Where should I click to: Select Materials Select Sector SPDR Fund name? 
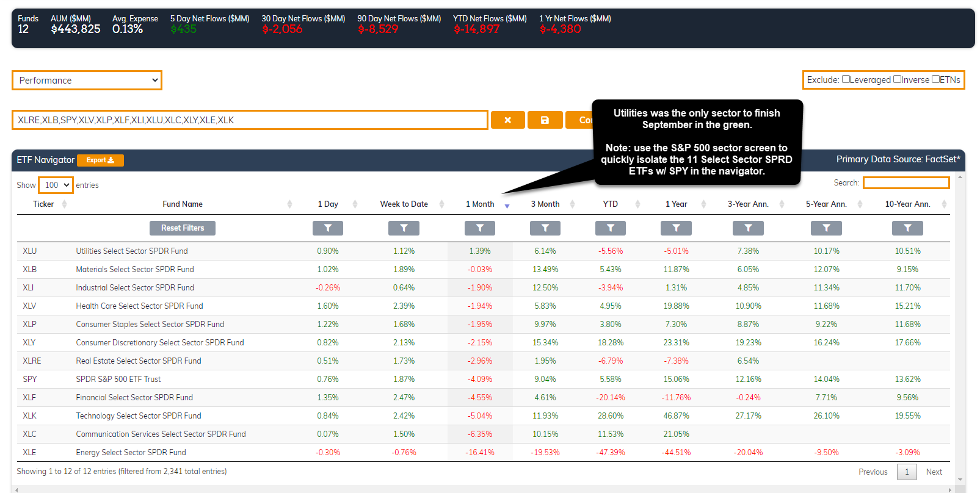135,269
